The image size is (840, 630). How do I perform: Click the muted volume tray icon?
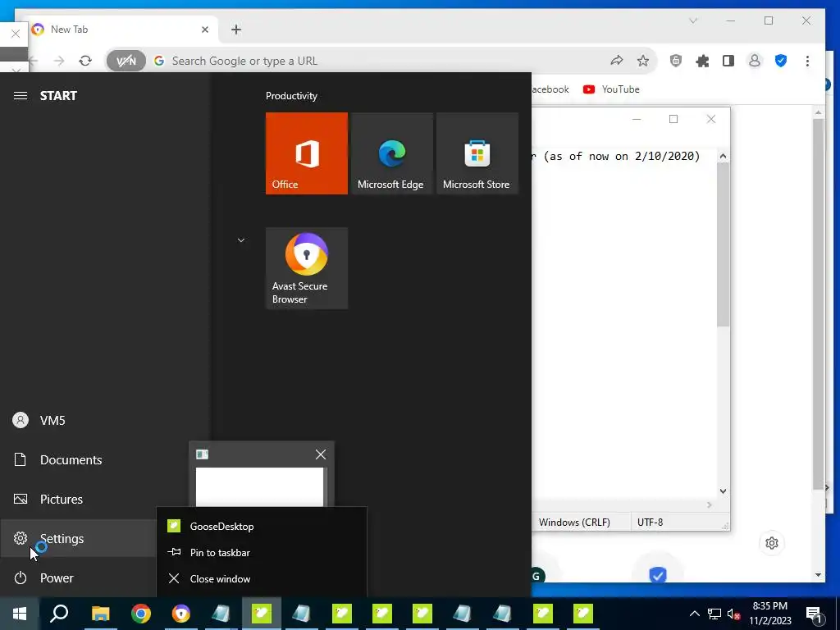pyautogui.click(x=733, y=614)
